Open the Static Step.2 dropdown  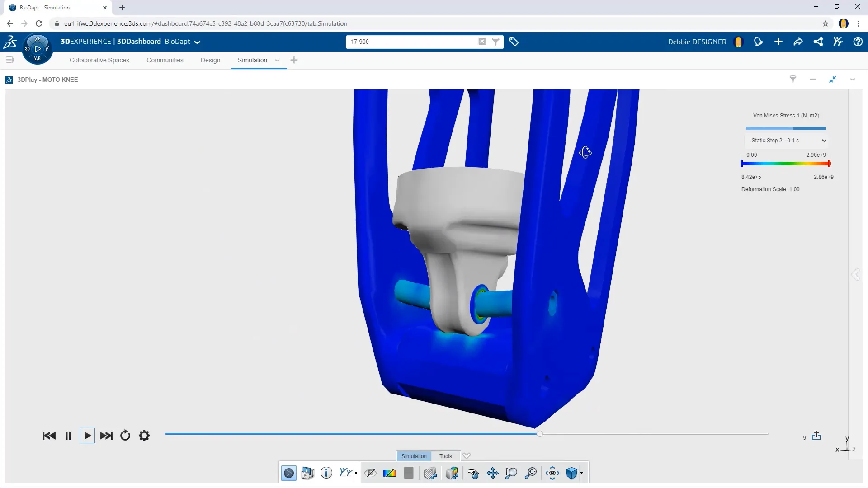tap(787, 141)
